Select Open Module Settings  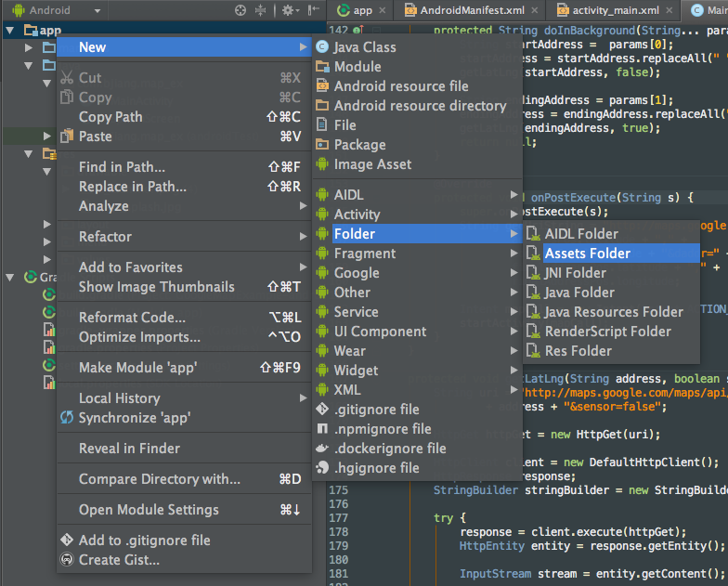point(184,510)
